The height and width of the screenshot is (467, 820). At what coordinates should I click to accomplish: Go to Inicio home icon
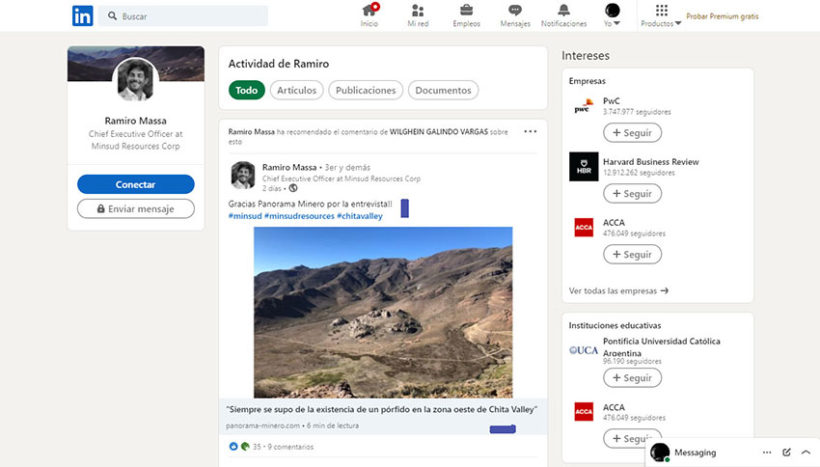coord(369,11)
